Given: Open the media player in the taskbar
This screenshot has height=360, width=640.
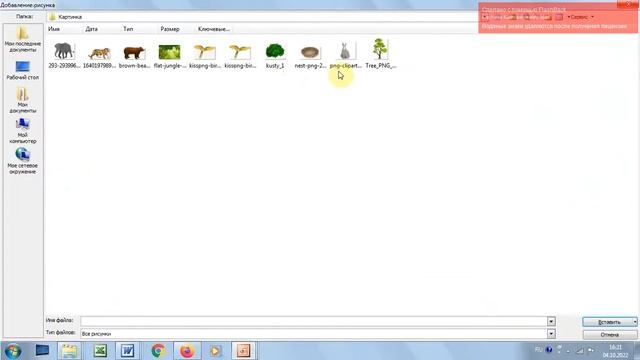Looking at the screenshot, I should [x=215, y=351].
